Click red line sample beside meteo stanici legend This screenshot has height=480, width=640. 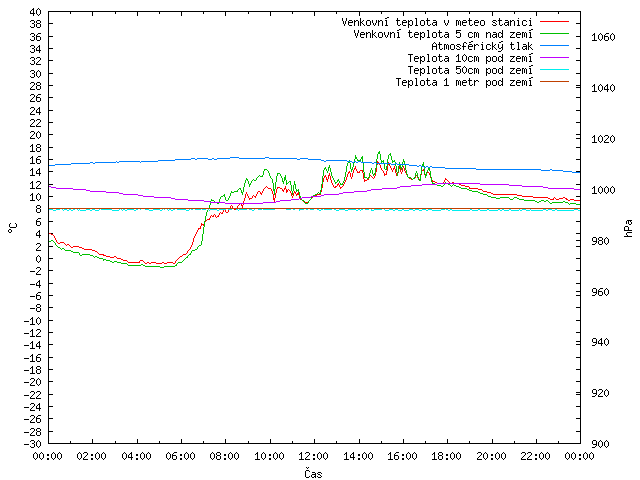click(x=554, y=22)
